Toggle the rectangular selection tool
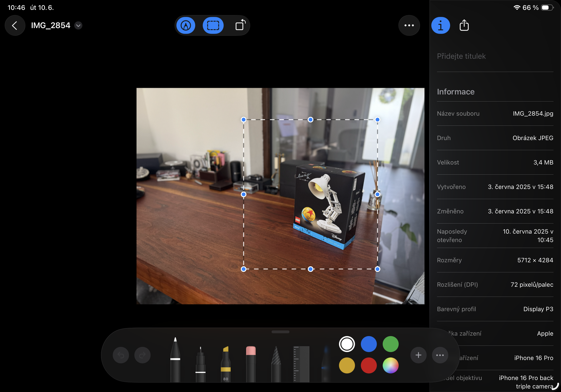Viewport: 561px width, 392px height. pos(213,25)
